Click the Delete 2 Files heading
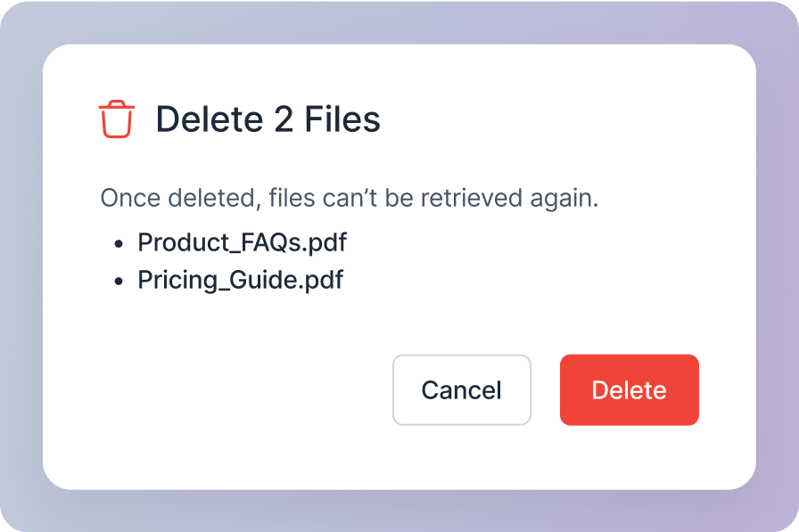 tap(268, 119)
